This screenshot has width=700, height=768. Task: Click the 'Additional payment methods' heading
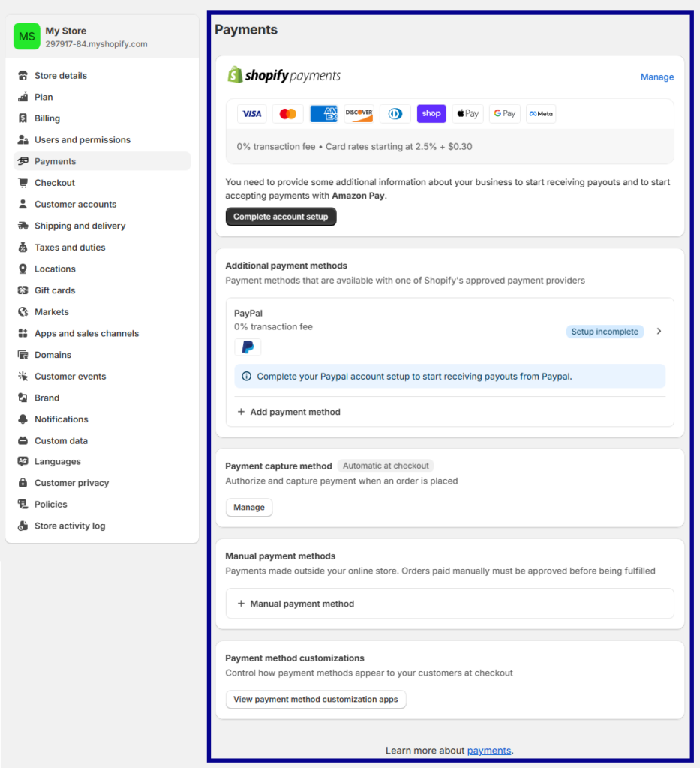pos(286,265)
